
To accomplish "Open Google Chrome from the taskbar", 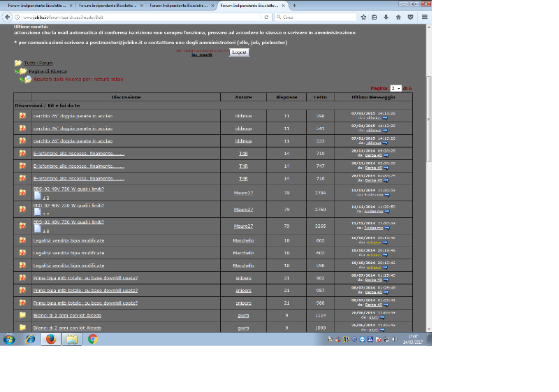I will pyautogui.click(x=93, y=340).
